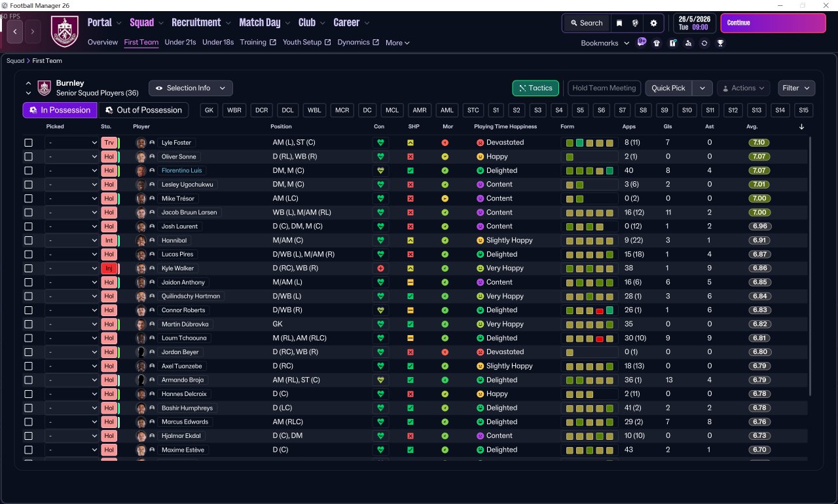Tick the checkbox for Lyle Foster
Image resolution: width=838 pixels, height=504 pixels.
click(x=28, y=143)
